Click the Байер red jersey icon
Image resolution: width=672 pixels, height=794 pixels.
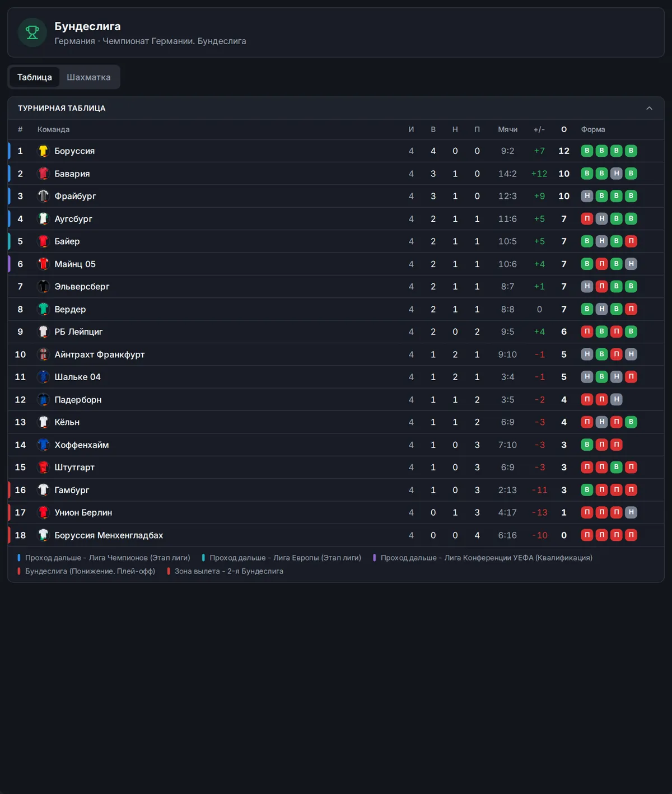coord(43,241)
